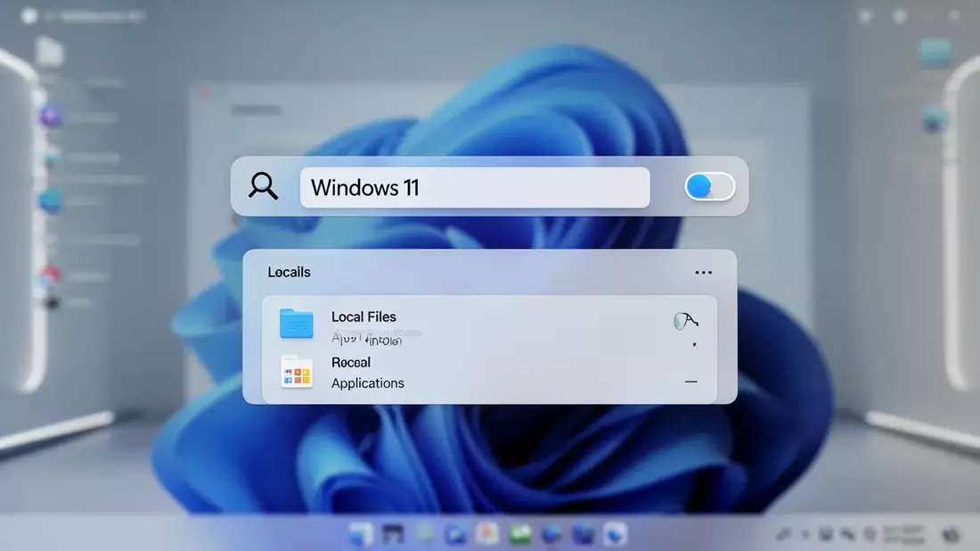Click the dark store-like icon in the taskbar
This screenshot has width=980, height=551.
393,534
